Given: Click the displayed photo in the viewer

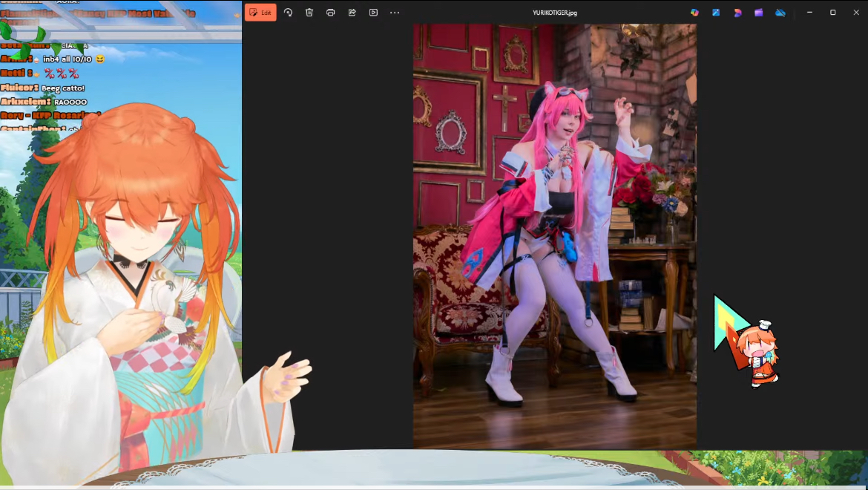Looking at the screenshot, I should [555, 236].
